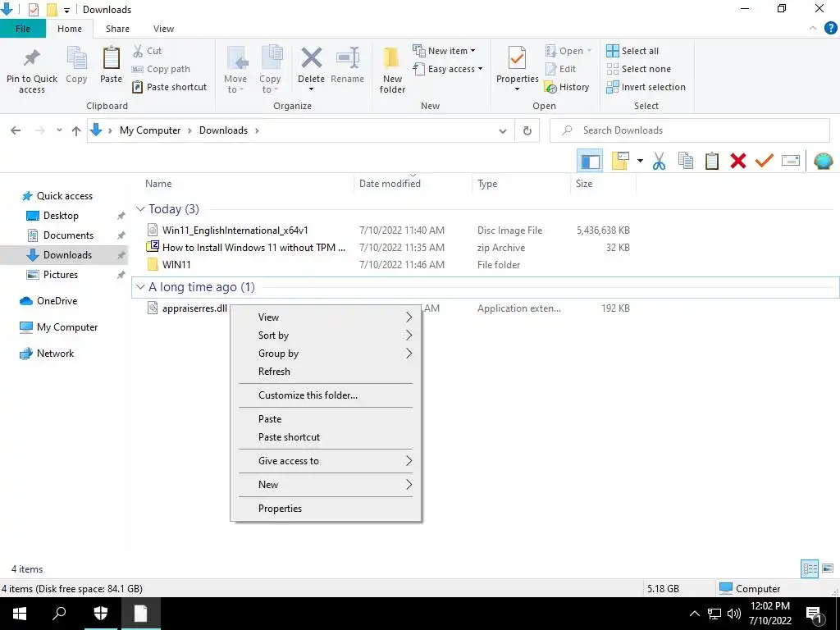Viewport: 840px width, 630px height.
Task: Open the Move to dropdown
Action: tap(235, 70)
